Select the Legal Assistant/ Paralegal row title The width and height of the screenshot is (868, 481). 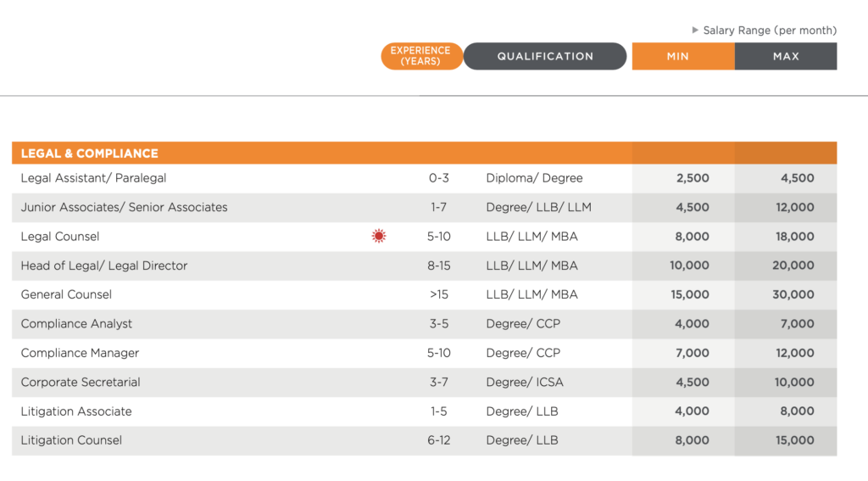(93, 178)
